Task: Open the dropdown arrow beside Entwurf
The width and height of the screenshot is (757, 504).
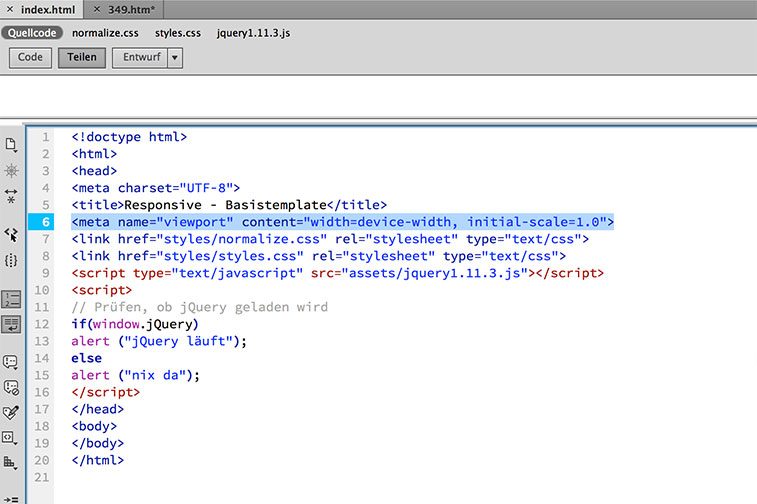Action: click(x=175, y=57)
